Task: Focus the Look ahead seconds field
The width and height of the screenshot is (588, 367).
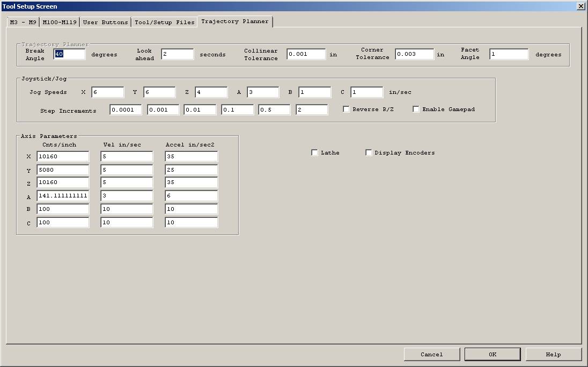Action: [x=177, y=54]
